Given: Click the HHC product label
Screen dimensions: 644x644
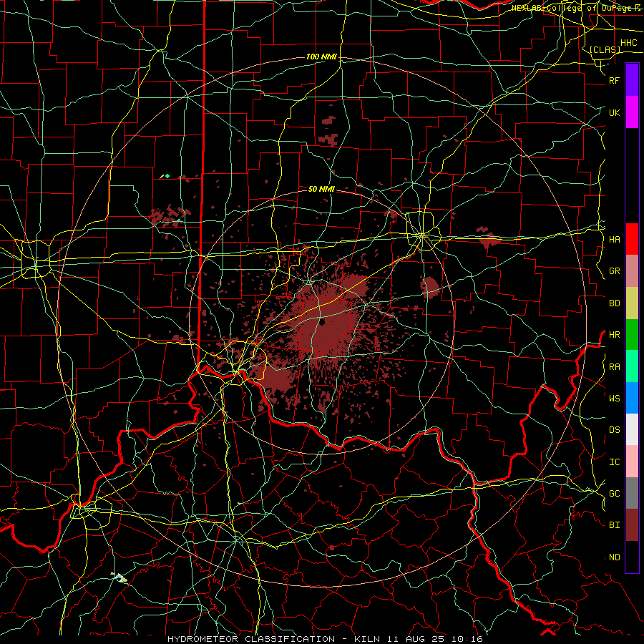Looking at the screenshot, I should [629, 43].
